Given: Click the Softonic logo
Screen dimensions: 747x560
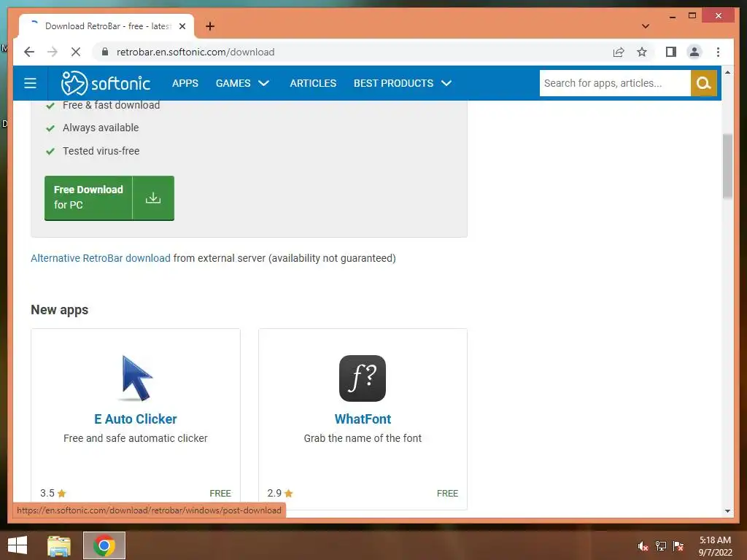Looking at the screenshot, I should 105,83.
